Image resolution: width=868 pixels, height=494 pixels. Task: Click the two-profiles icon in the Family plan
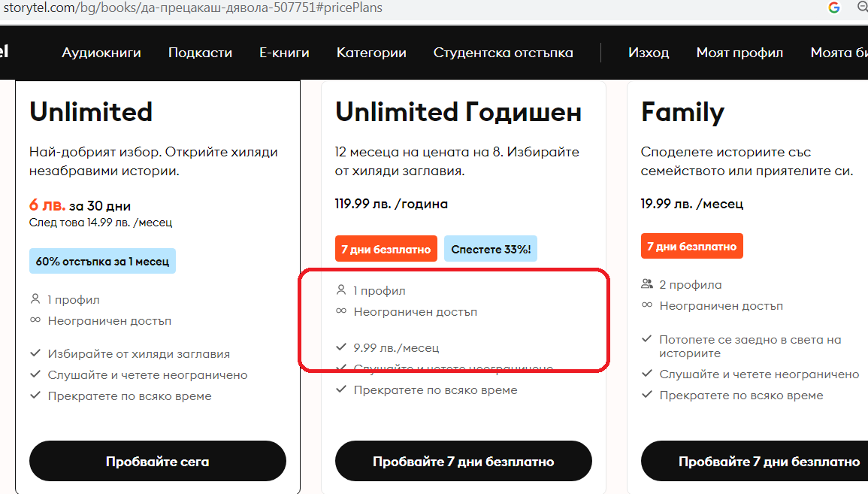646,285
